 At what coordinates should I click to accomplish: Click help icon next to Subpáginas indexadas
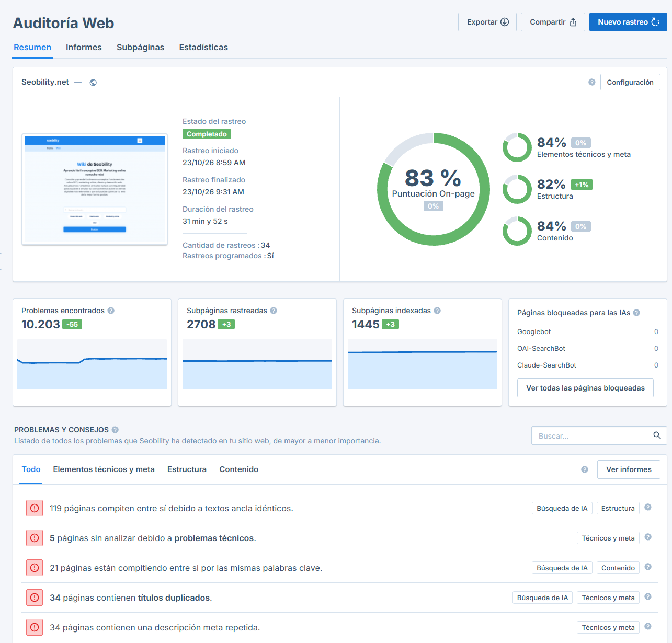coord(437,311)
